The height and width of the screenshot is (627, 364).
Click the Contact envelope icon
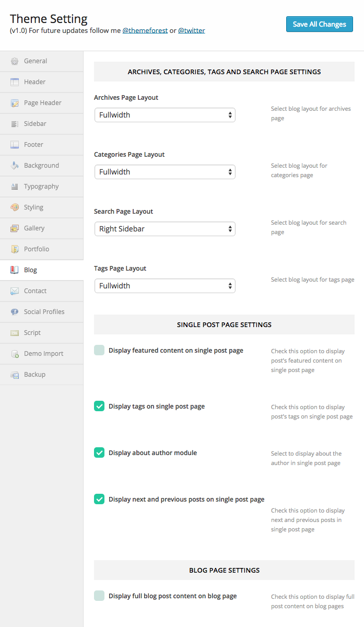15,291
